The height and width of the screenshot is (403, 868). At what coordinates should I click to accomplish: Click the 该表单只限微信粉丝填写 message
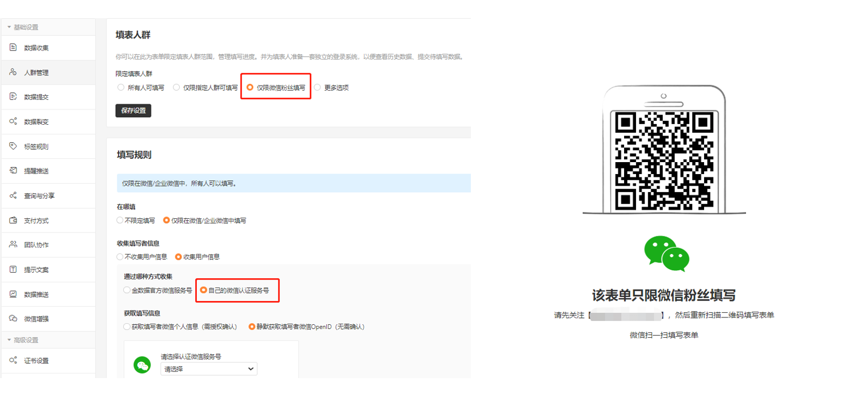point(664,295)
